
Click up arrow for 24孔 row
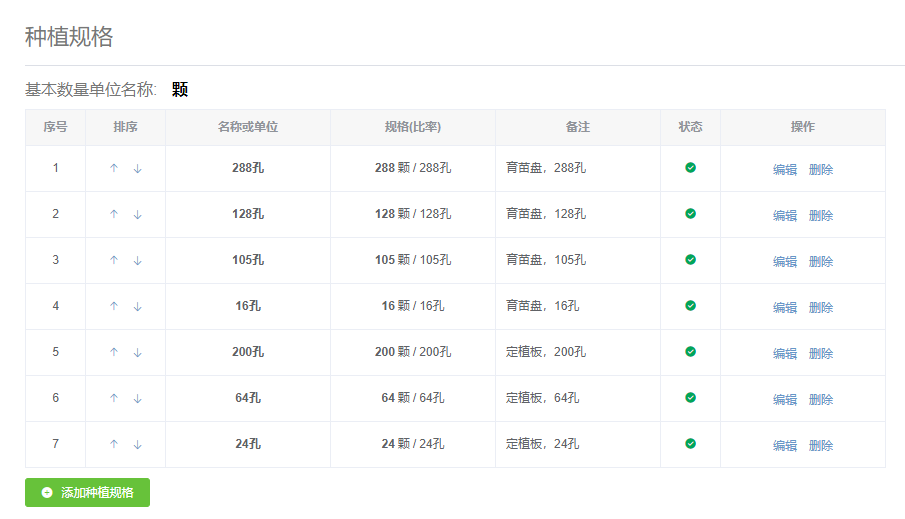click(114, 444)
